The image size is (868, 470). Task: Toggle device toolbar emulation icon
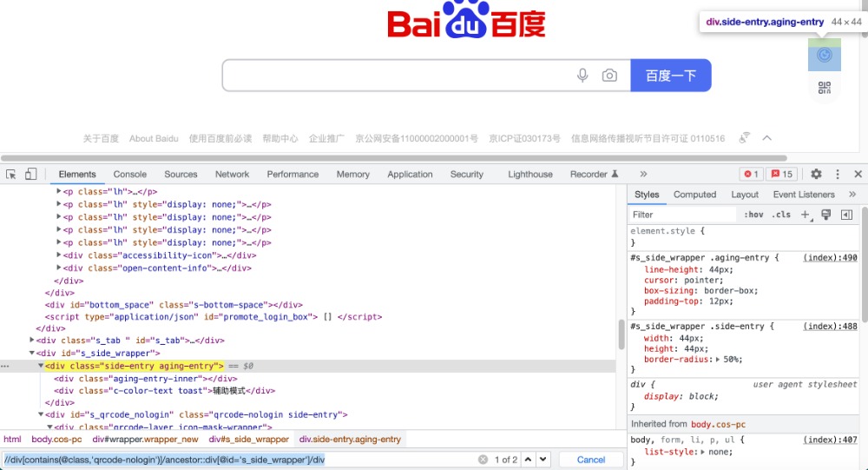[30, 174]
